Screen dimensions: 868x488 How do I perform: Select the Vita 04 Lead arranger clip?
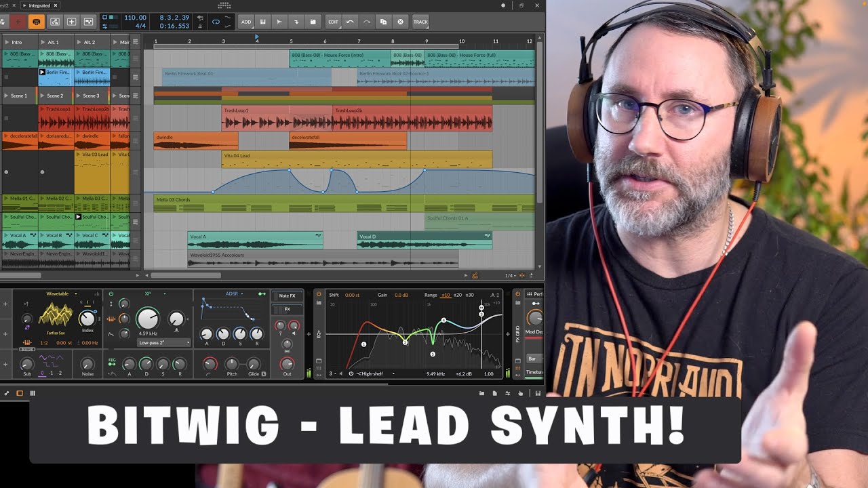tap(357, 159)
